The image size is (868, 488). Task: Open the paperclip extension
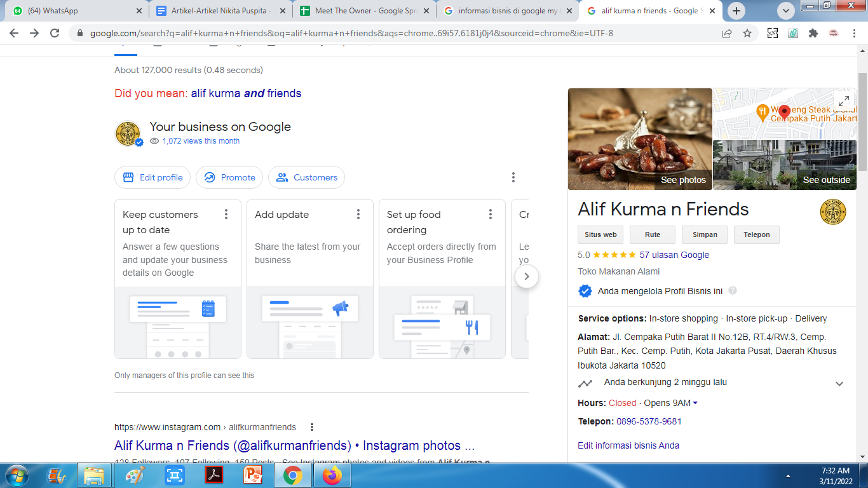[793, 33]
